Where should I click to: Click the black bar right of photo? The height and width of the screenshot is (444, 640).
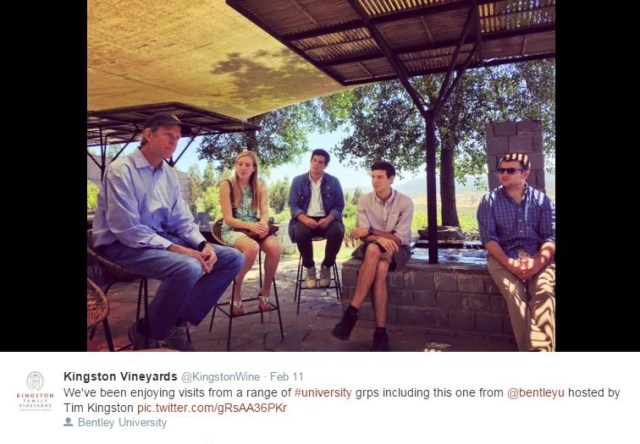[x=598, y=175]
